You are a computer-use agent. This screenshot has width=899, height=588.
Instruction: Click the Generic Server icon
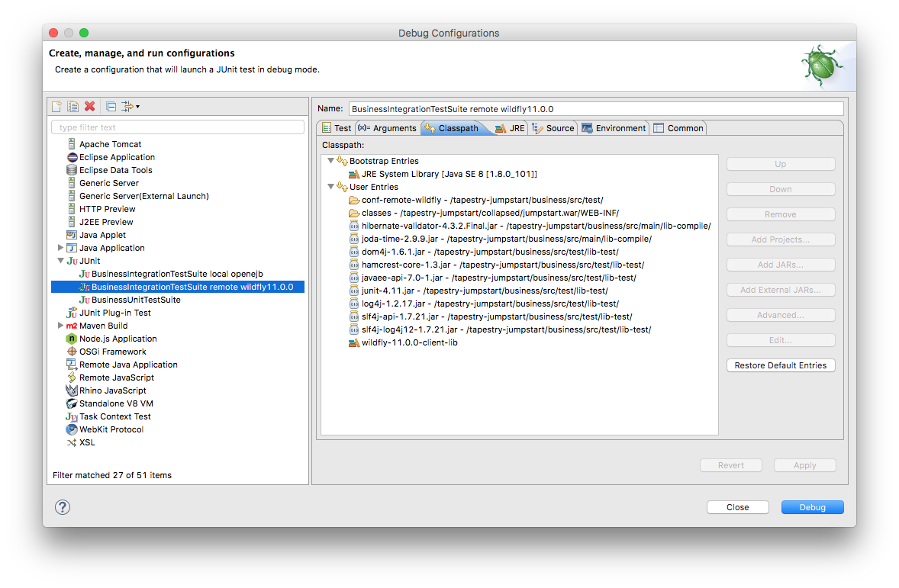pyautogui.click(x=72, y=183)
